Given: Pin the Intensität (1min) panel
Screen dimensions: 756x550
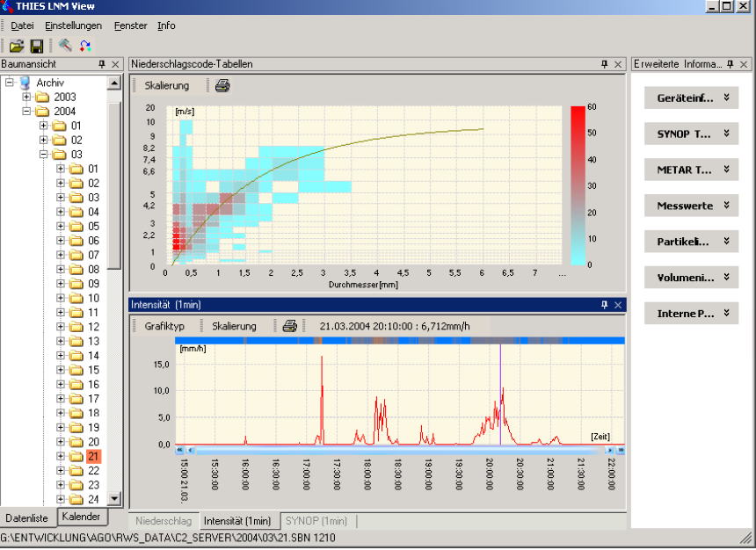Looking at the screenshot, I should coord(604,305).
